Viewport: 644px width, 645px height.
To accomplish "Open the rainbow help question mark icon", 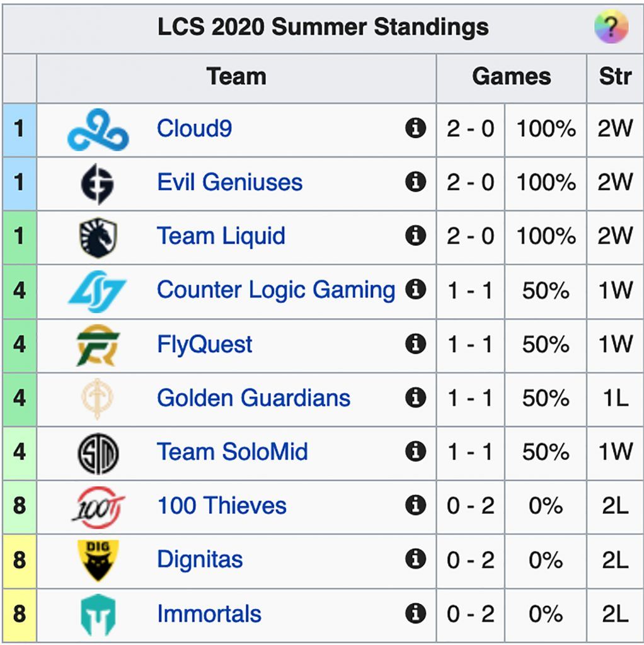I will click(611, 28).
